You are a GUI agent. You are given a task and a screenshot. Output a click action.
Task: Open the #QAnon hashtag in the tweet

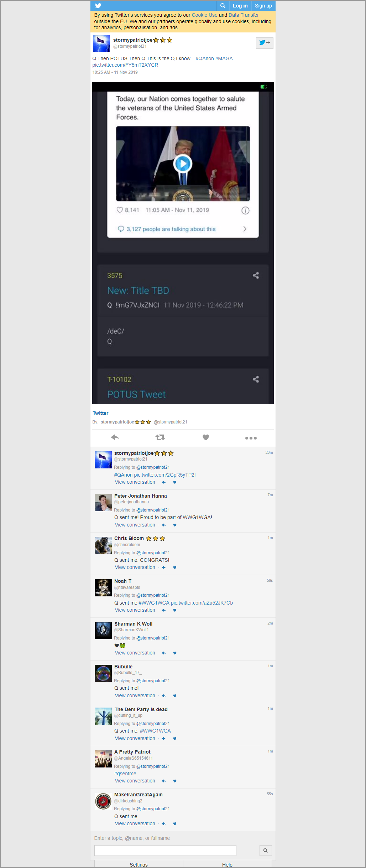205,58
